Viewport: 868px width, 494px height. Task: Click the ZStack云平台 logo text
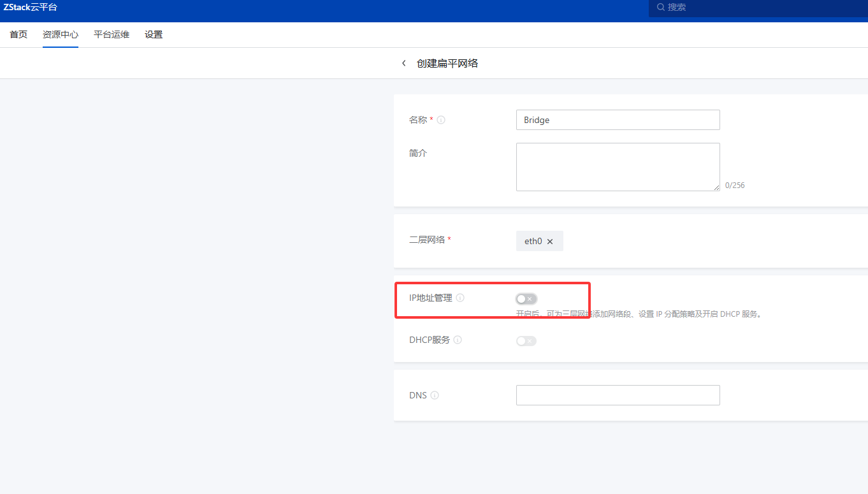point(30,7)
